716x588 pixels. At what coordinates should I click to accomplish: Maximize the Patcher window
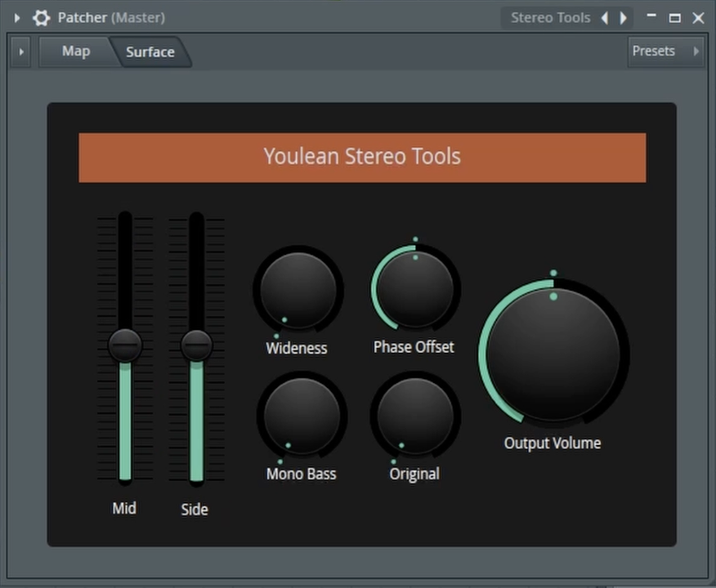click(x=674, y=18)
